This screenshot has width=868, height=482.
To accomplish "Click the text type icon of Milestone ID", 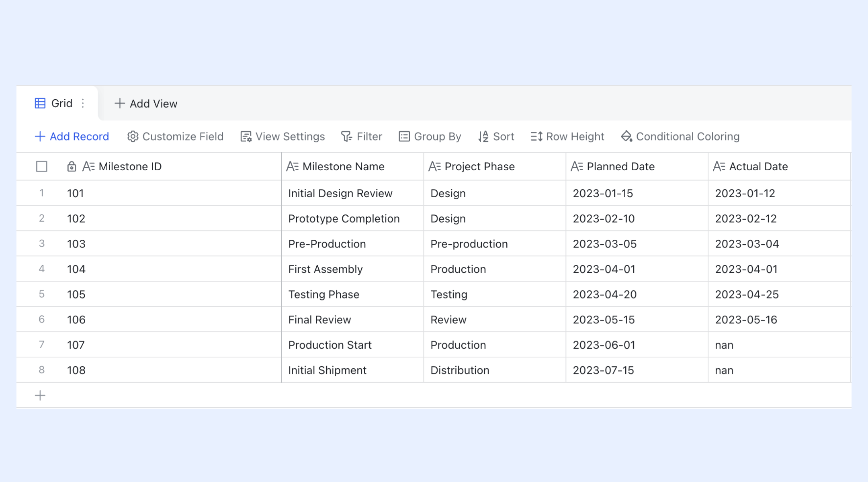I will point(88,166).
